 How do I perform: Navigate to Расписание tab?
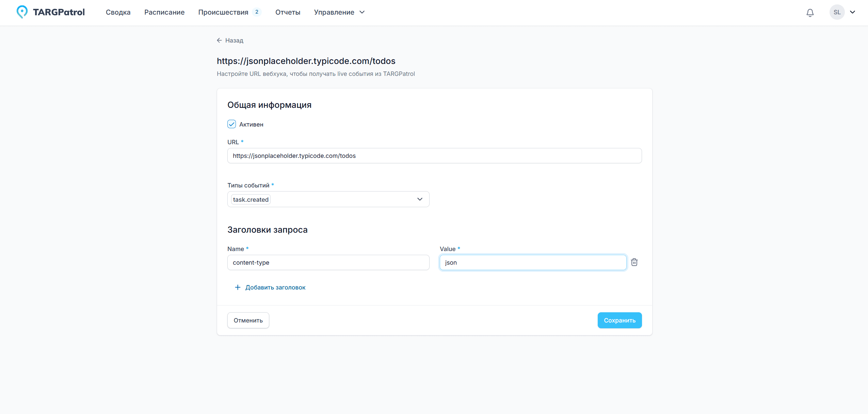click(x=163, y=12)
